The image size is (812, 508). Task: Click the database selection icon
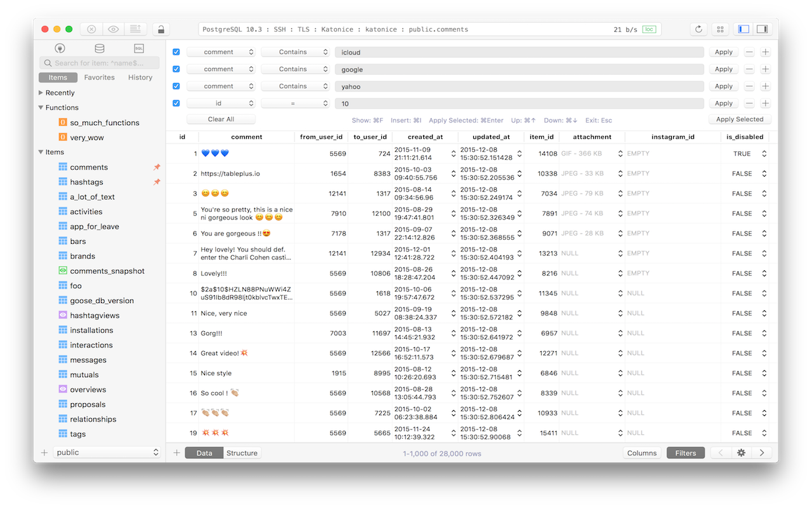point(99,48)
